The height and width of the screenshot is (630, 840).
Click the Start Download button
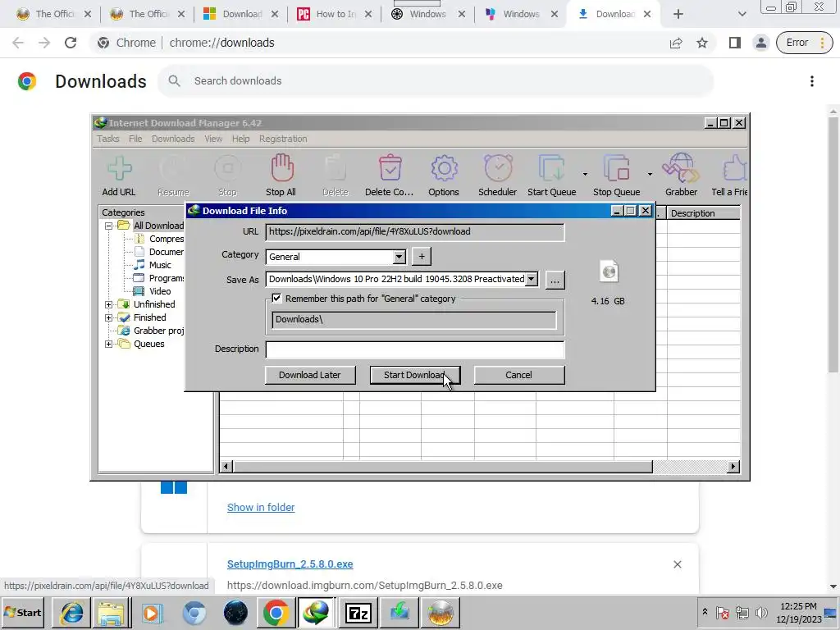point(414,375)
